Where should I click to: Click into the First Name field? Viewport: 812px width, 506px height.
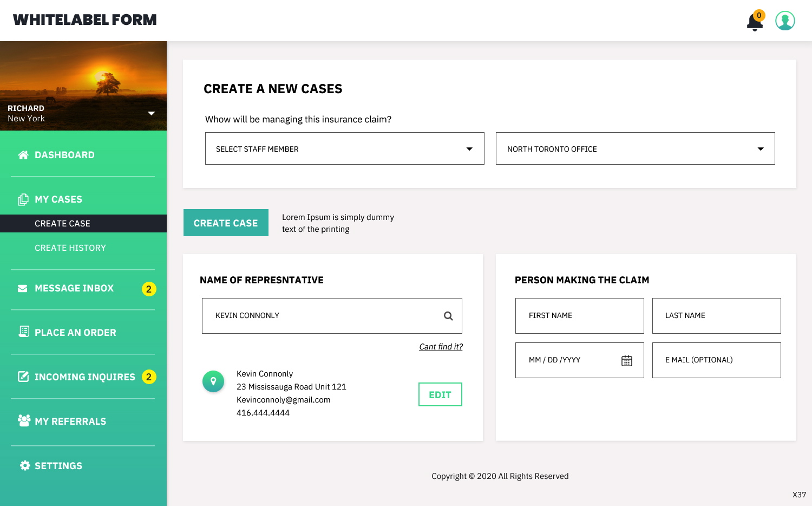(579, 316)
